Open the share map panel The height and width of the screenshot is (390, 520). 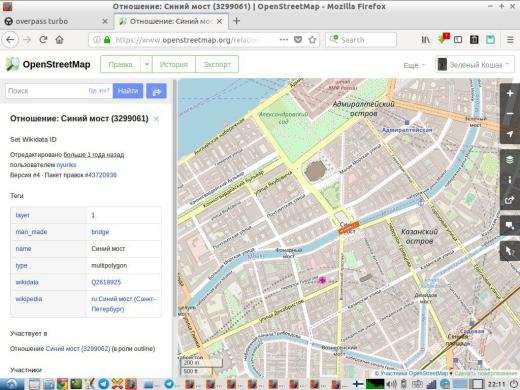pos(510,200)
